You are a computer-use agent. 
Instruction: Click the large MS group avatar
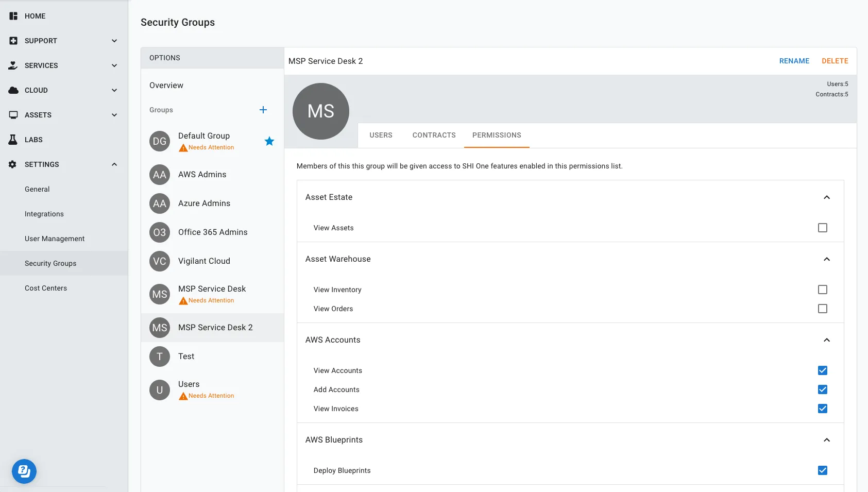pos(321,111)
